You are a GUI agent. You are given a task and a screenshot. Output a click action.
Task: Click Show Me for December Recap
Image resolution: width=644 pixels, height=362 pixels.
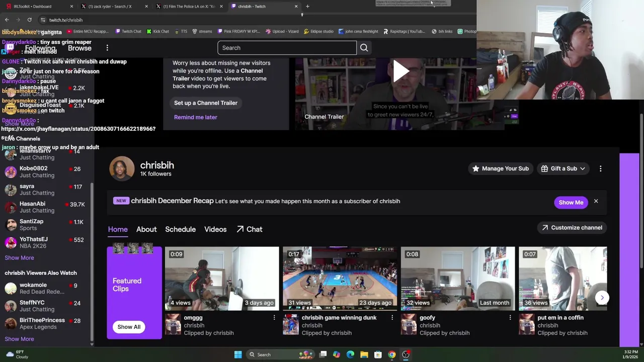(571, 203)
